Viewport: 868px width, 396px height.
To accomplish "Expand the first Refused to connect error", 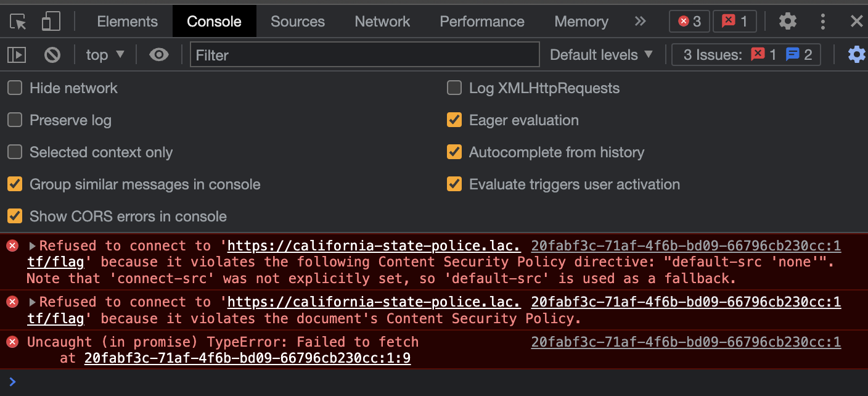I will tap(33, 246).
